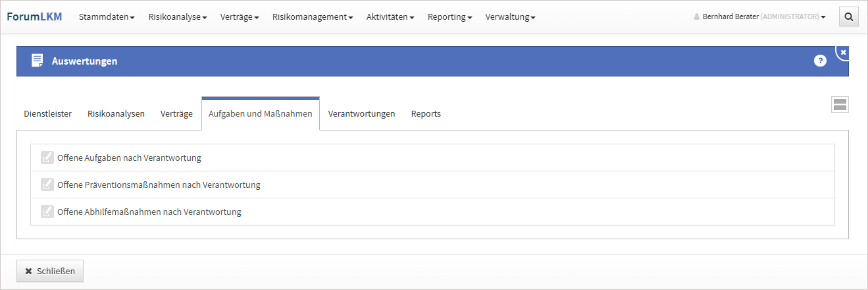Expand the Verträge menu in navbar
Viewport: 868px width, 290px height.
(240, 17)
